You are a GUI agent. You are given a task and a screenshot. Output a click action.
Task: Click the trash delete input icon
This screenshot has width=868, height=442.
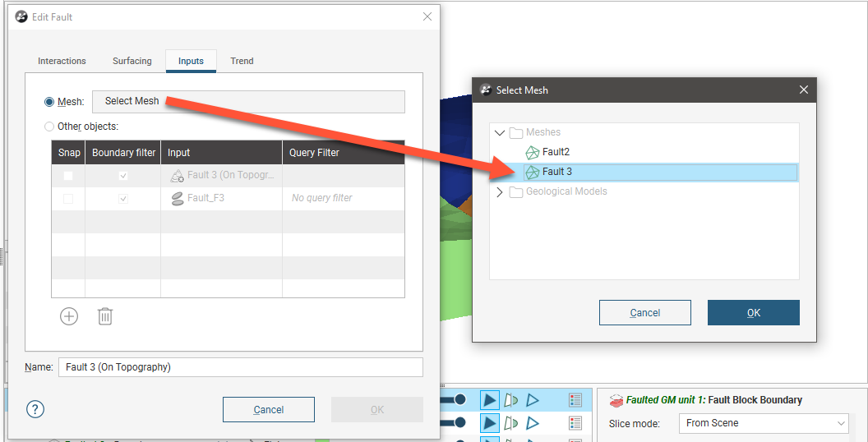point(105,316)
